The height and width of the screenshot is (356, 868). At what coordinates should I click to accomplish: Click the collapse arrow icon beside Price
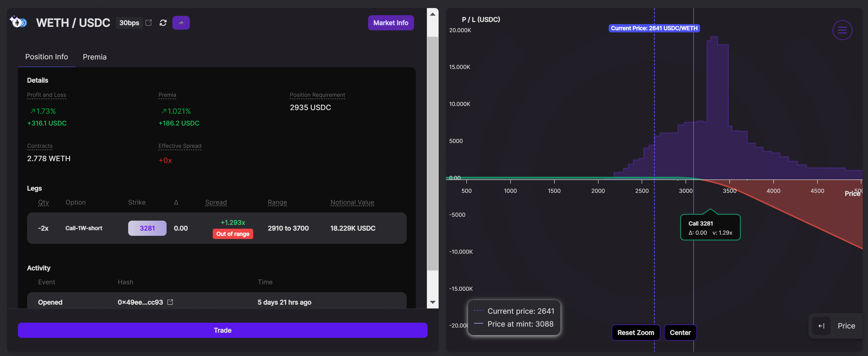pyautogui.click(x=822, y=326)
